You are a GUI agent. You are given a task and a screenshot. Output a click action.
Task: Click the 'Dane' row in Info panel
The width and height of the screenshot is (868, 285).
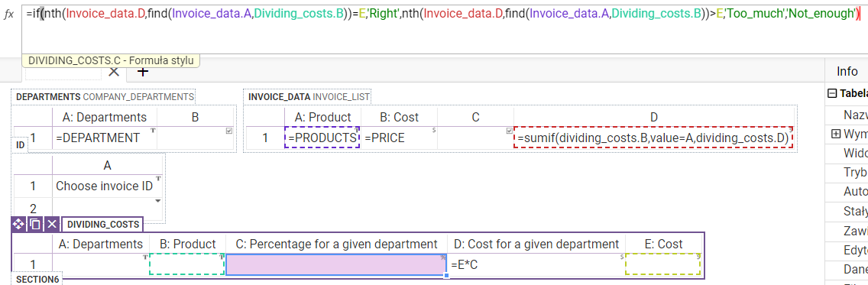847,269
